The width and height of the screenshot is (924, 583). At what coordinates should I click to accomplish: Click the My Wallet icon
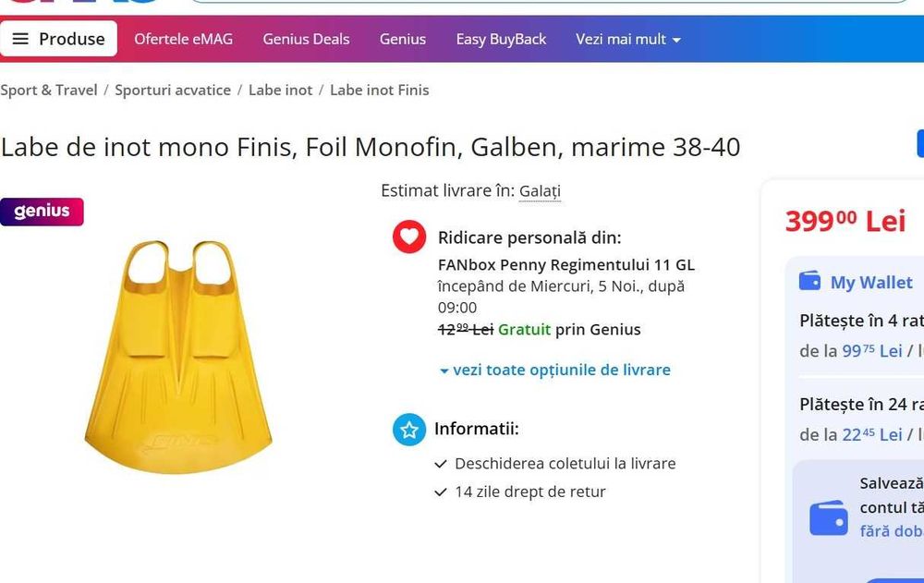(810, 281)
